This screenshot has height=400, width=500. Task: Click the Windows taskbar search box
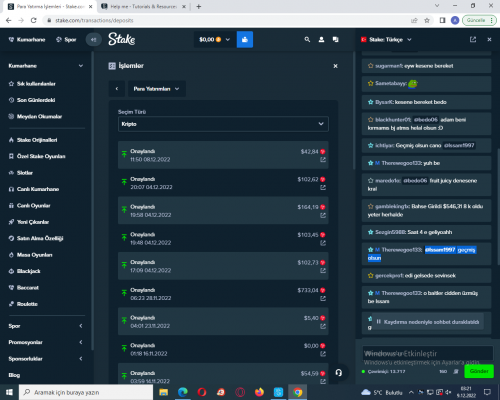click(x=86, y=392)
